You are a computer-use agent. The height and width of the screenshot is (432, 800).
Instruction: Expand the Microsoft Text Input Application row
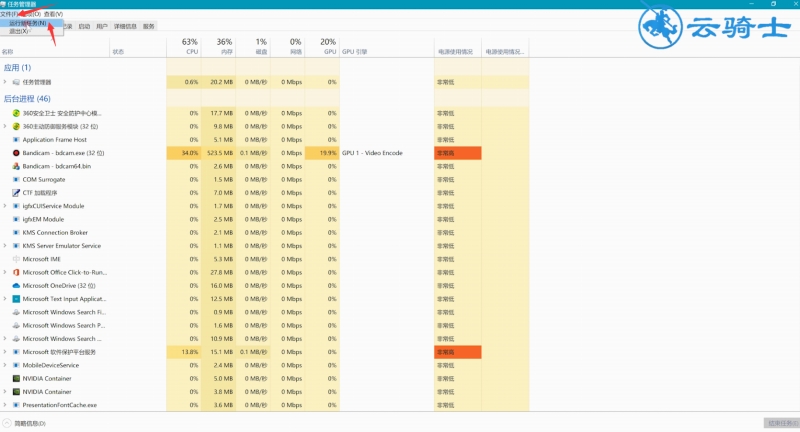[x=5, y=299]
